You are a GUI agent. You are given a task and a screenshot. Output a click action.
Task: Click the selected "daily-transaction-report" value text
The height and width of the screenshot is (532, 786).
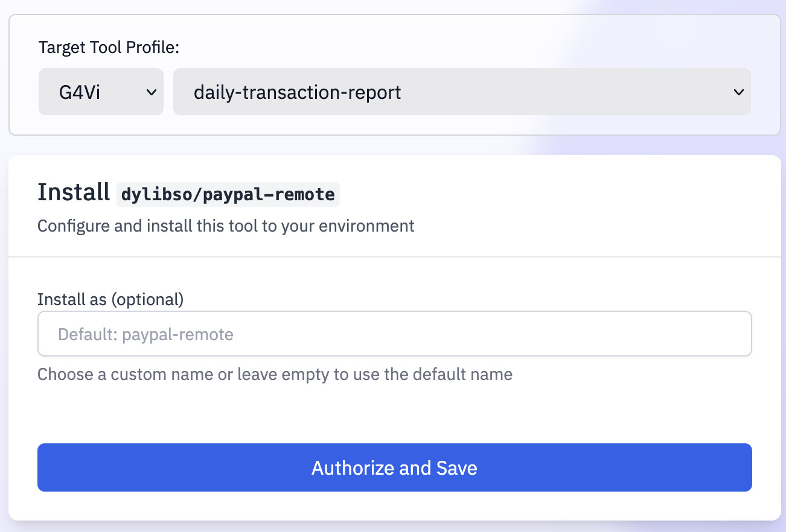[297, 92]
